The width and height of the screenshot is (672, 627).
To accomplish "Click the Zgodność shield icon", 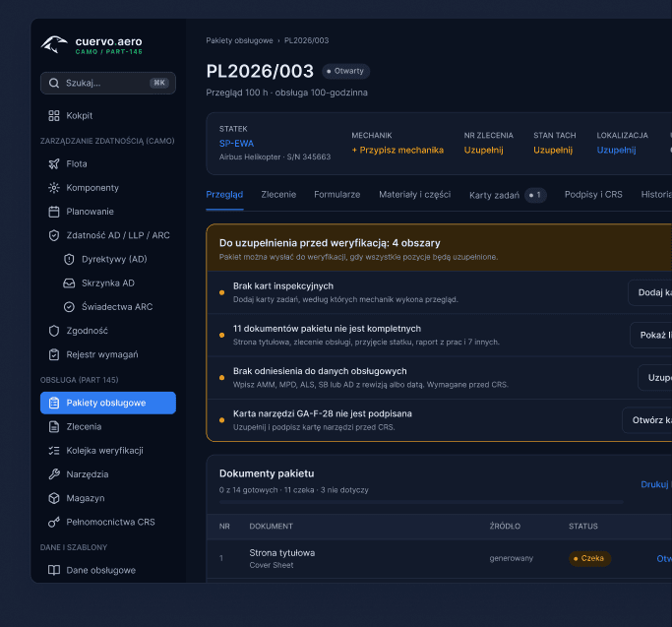I will 54,331.
